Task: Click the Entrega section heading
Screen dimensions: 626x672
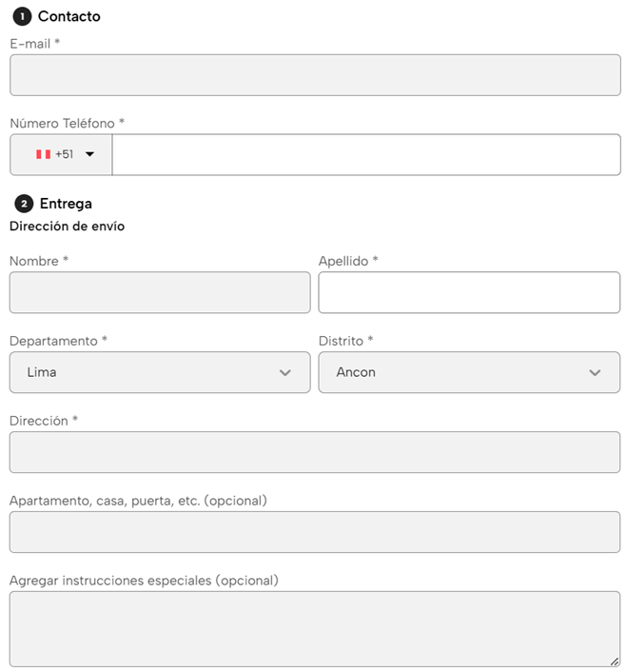Action: 66,204
